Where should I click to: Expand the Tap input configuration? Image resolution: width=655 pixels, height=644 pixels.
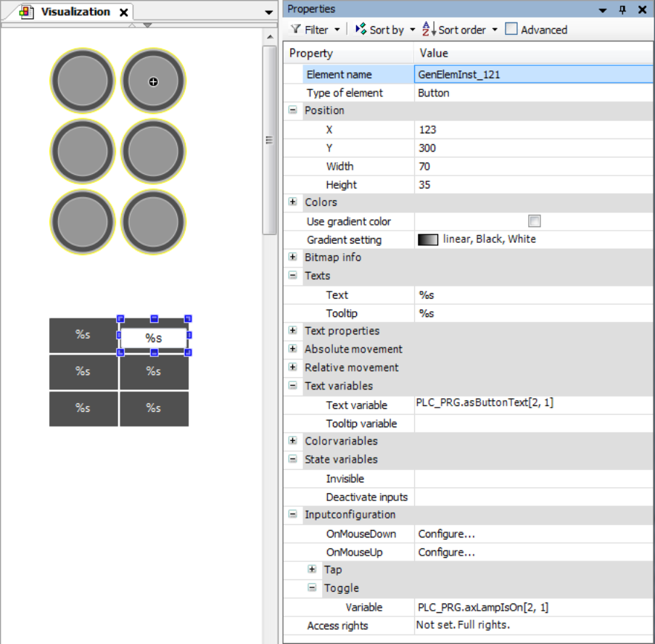coord(310,570)
